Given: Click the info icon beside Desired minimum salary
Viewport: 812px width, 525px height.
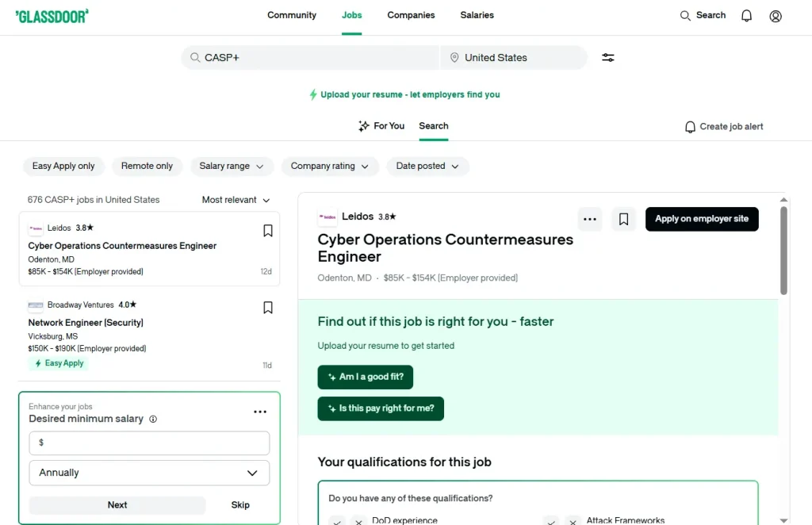Looking at the screenshot, I should (153, 419).
